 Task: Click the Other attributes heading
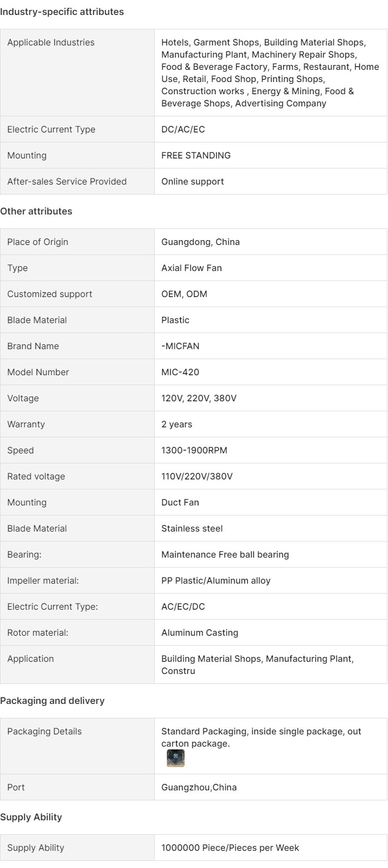[36, 211]
